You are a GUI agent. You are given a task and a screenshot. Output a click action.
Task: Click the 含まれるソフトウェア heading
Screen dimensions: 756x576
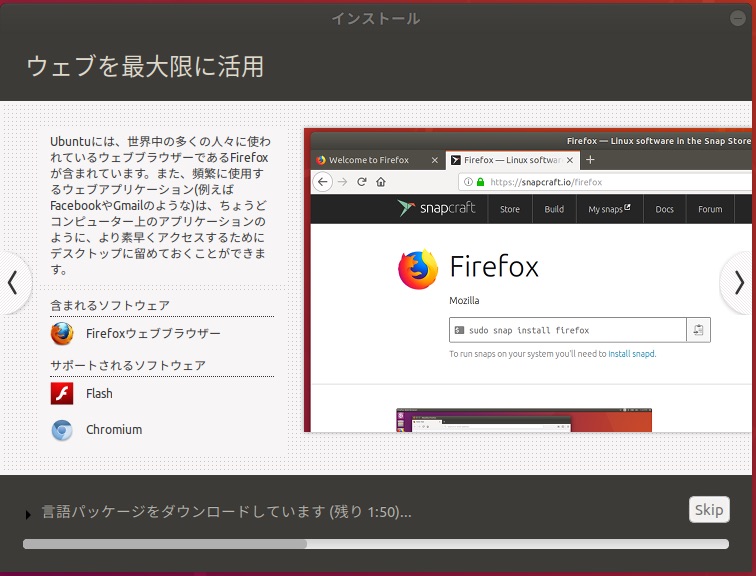[110, 306]
